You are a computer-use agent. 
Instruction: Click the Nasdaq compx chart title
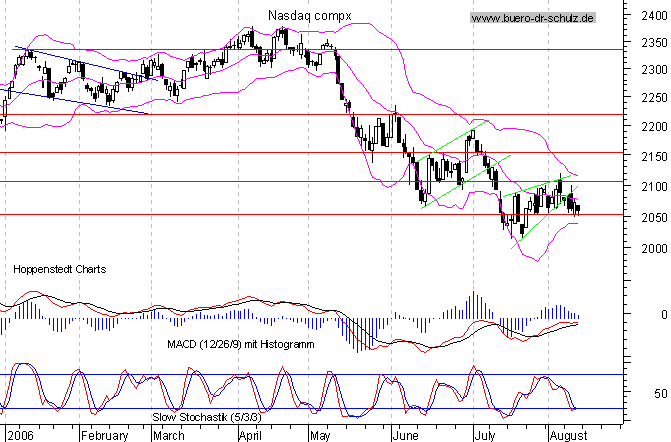click(309, 16)
